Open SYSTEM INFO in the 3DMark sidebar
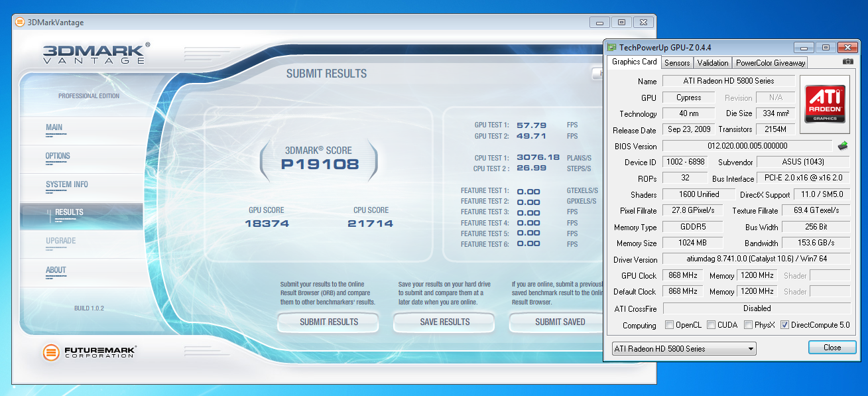This screenshot has width=868, height=396. coord(81,187)
